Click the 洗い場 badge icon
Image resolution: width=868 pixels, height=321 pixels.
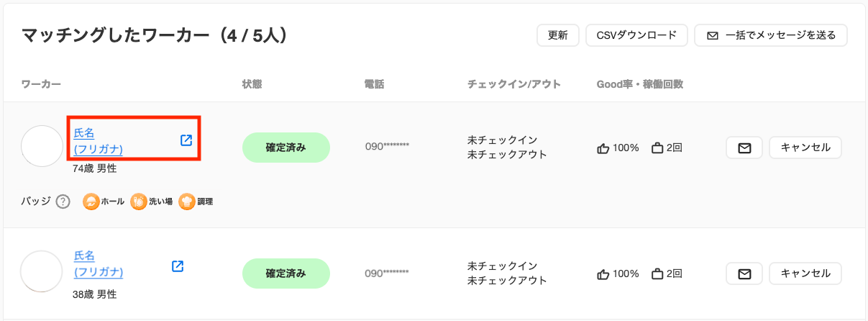click(x=138, y=202)
